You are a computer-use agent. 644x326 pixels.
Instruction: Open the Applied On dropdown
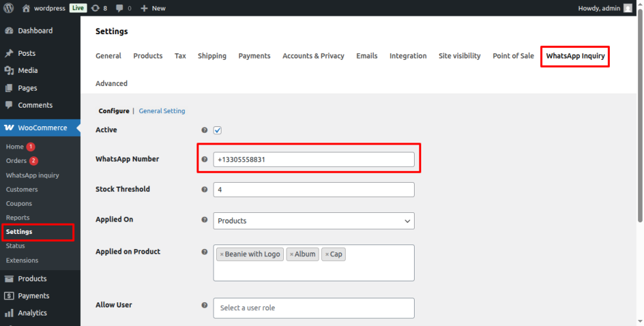314,221
